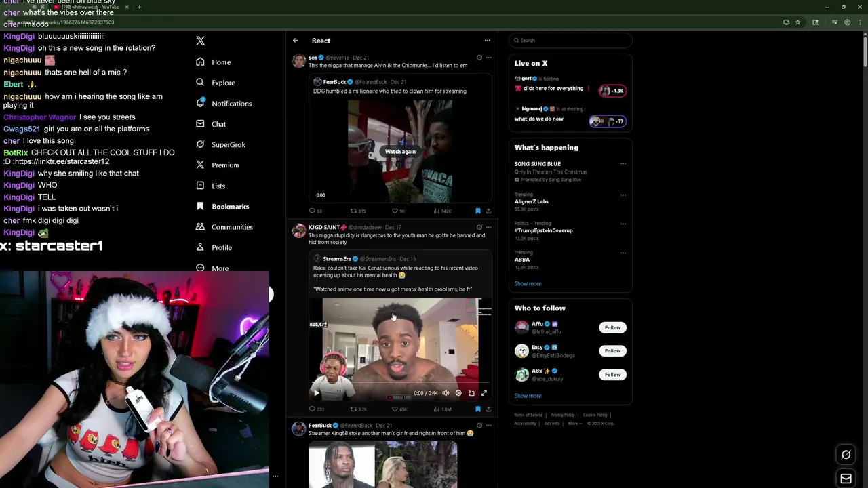868x488 pixels.
Task: Bookmark page star in address bar
Action: click(x=797, y=22)
